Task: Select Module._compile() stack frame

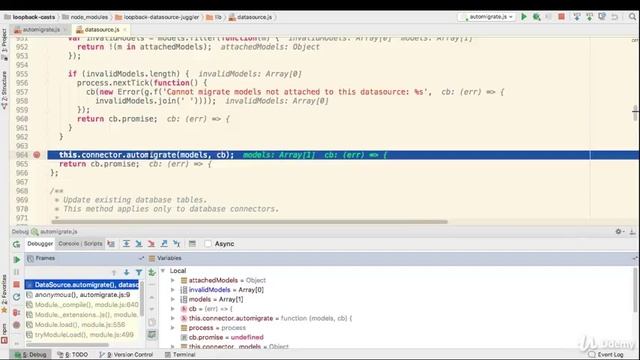Action: point(82,304)
